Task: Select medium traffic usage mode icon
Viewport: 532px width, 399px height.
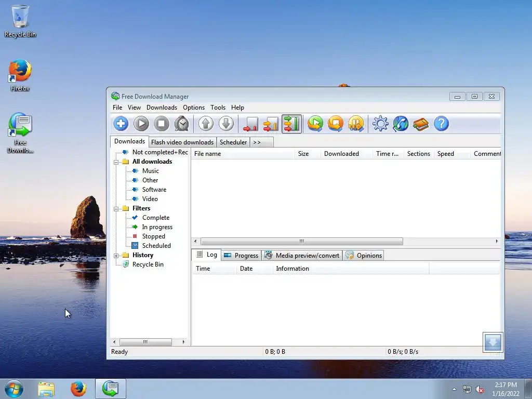Action: pos(271,124)
